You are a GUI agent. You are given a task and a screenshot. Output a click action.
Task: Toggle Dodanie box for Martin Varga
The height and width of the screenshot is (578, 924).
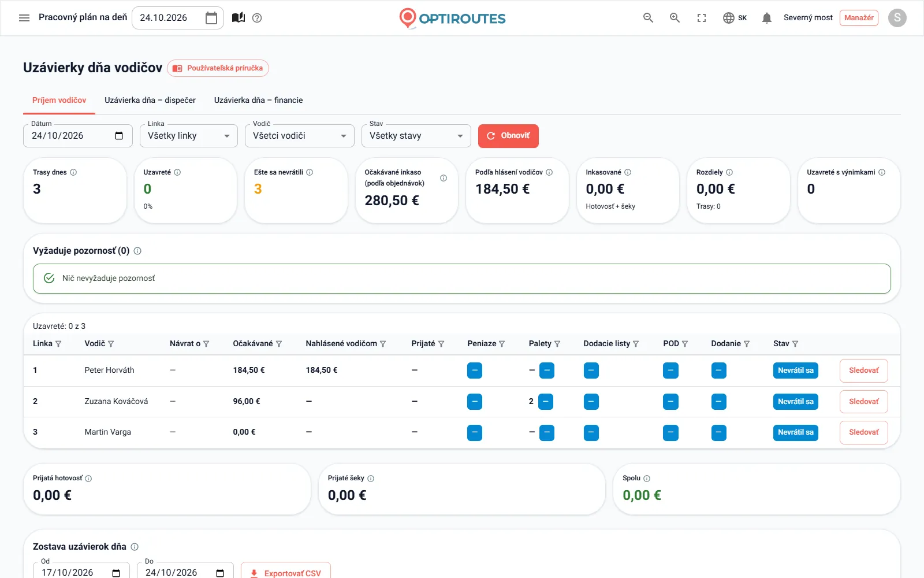pyautogui.click(x=719, y=432)
